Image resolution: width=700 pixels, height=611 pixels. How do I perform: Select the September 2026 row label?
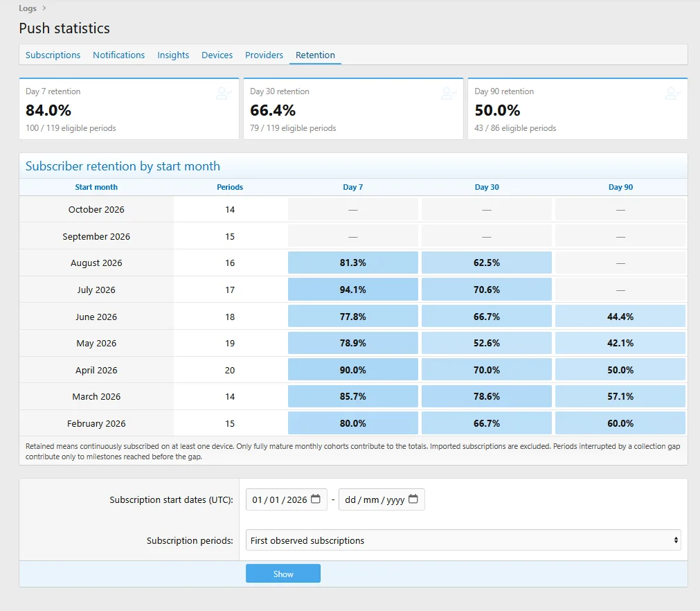point(96,236)
